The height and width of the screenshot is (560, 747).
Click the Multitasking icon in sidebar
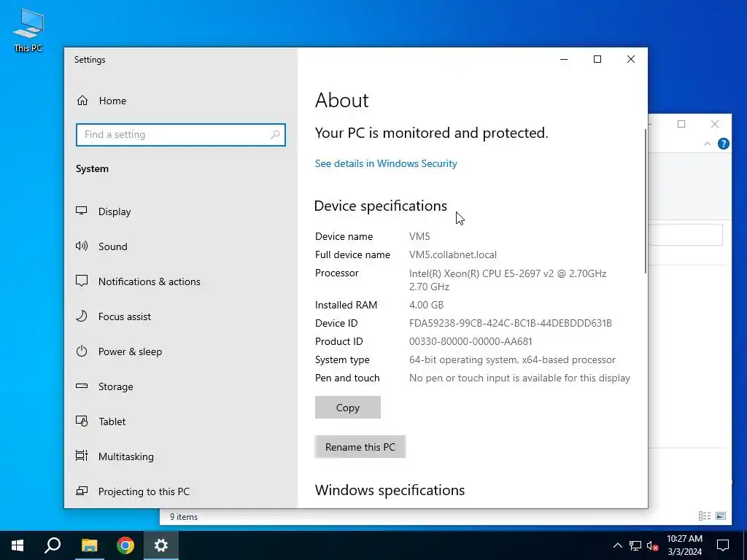[x=82, y=456]
